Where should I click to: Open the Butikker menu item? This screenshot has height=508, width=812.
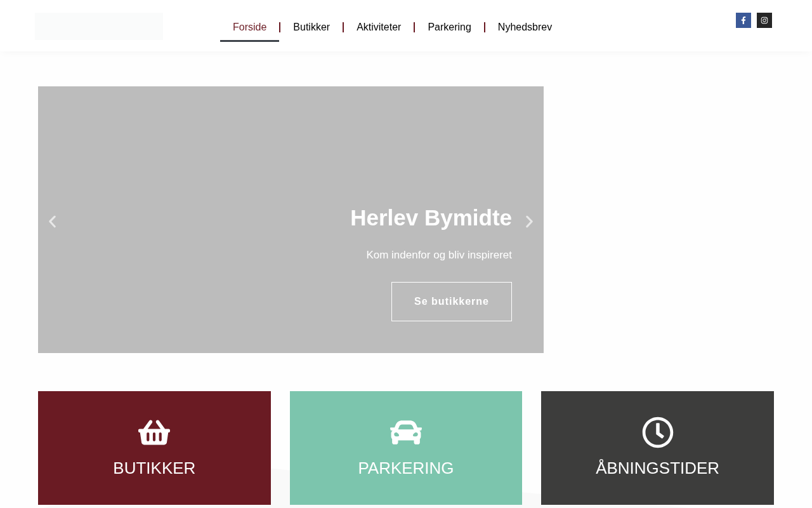tap(311, 27)
